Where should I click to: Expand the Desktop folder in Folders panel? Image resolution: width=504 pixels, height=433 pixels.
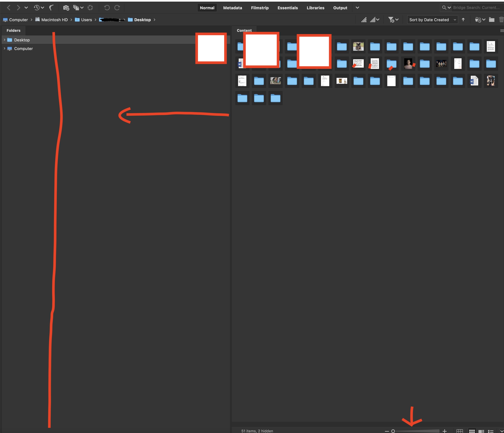point(4,40)
